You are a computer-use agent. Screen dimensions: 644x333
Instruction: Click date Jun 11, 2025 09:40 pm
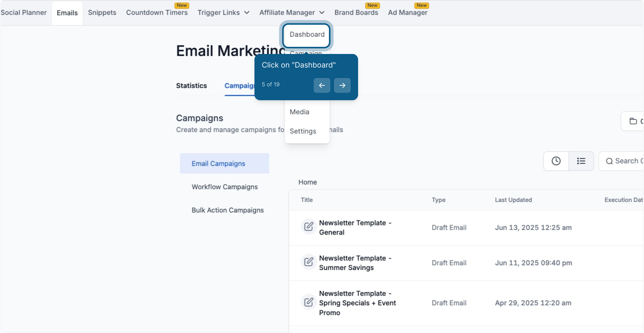coord(534,263)
